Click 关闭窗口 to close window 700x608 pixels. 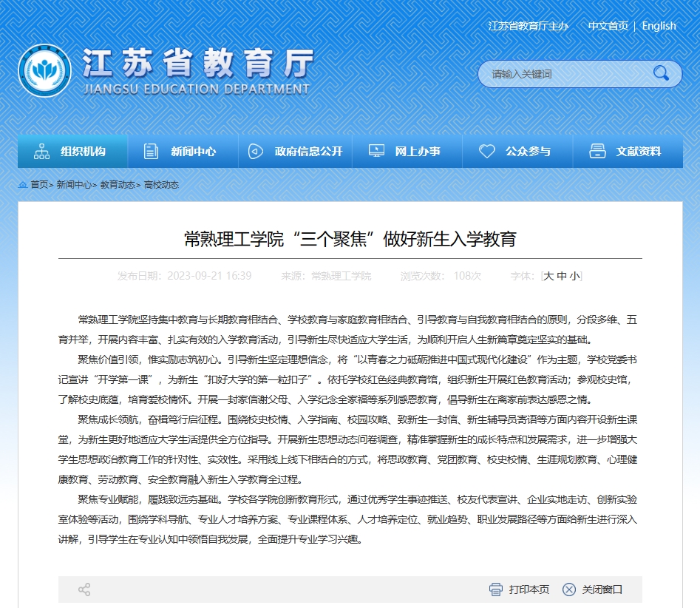(x=602, y=590)
